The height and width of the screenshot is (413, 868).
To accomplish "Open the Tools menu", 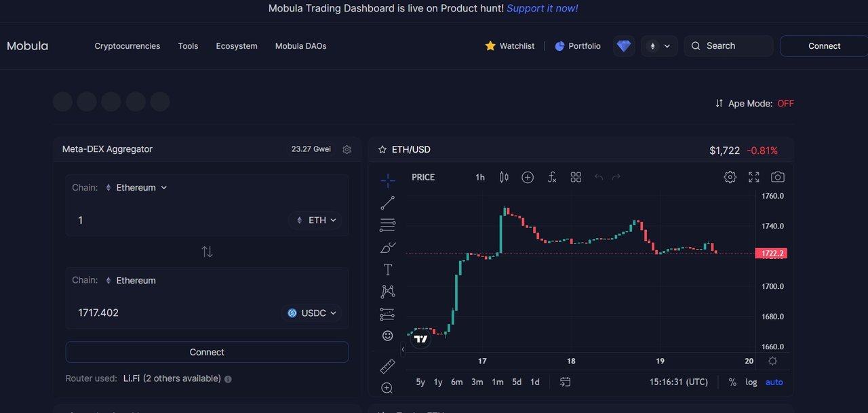I will [x=188, y=46].
